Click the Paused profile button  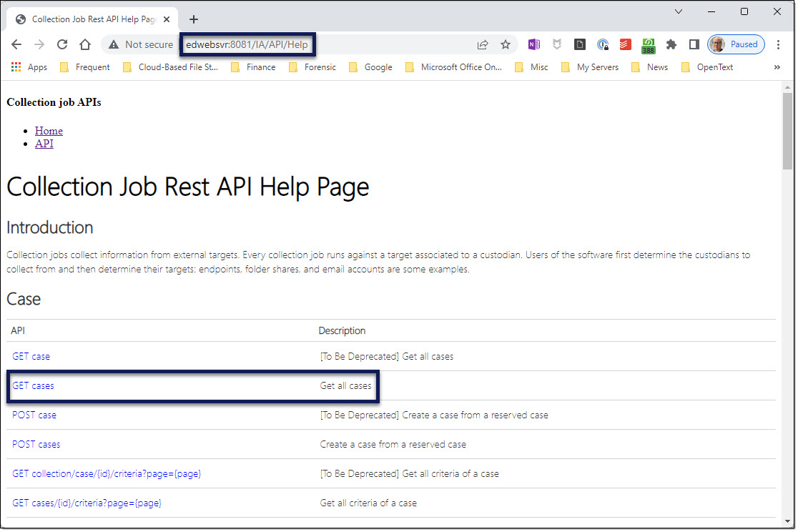[x=737, y=45]
